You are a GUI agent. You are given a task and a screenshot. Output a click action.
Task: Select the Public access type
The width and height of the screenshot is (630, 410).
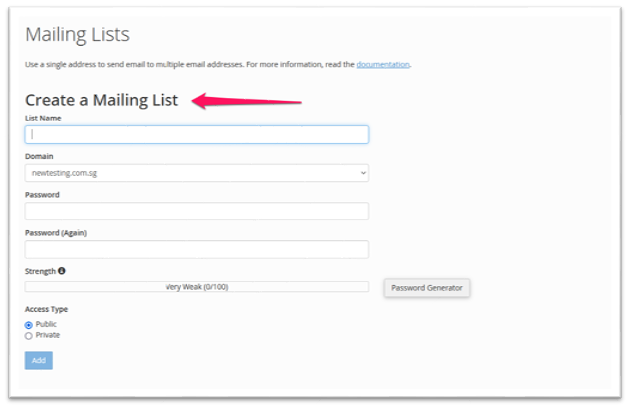click(29, 325)
